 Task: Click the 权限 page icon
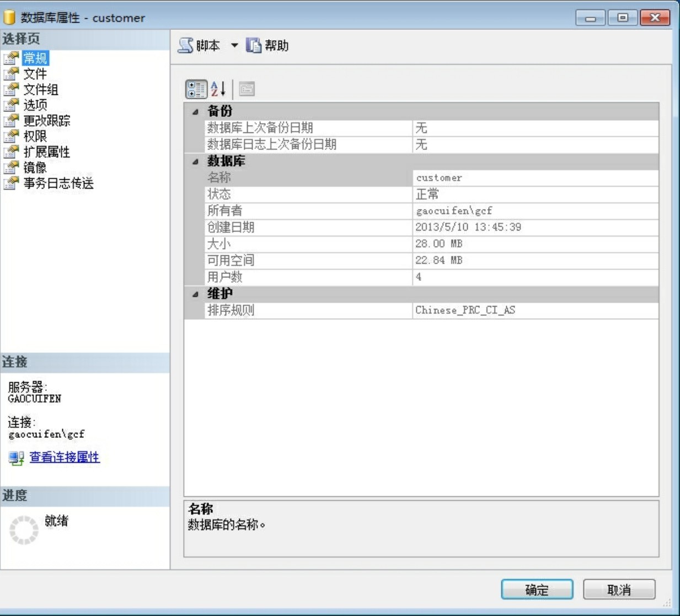click(11, 136)
